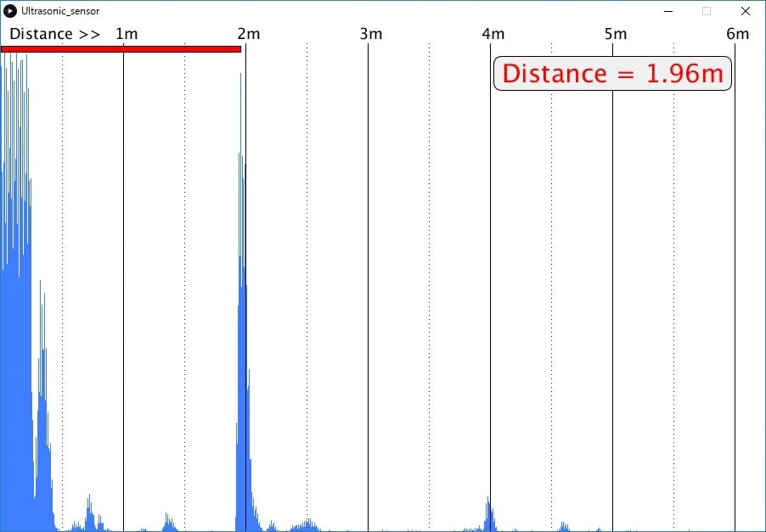Click the small echo spike near 4m

tap(488, 509)
